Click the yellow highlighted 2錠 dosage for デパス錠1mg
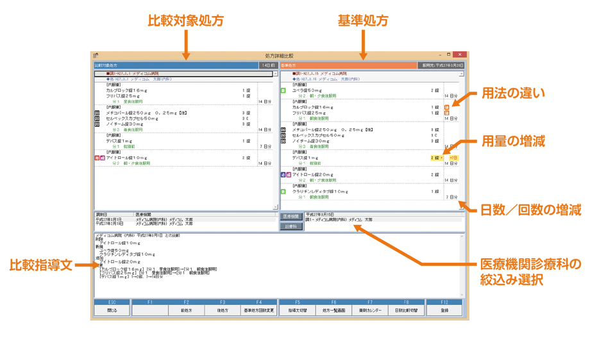This screenshot has height=364, width=590. pos(436,158)
